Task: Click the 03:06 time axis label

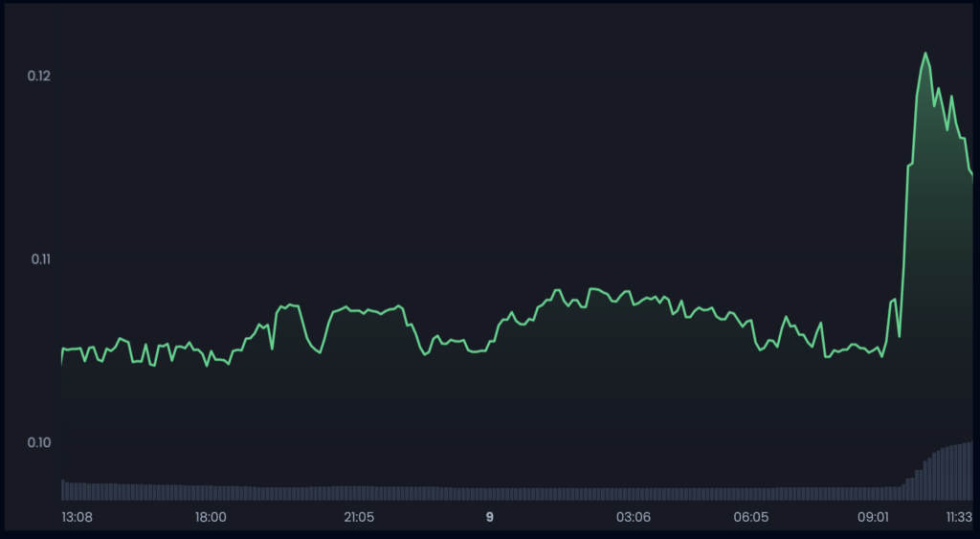Action: 634,517
